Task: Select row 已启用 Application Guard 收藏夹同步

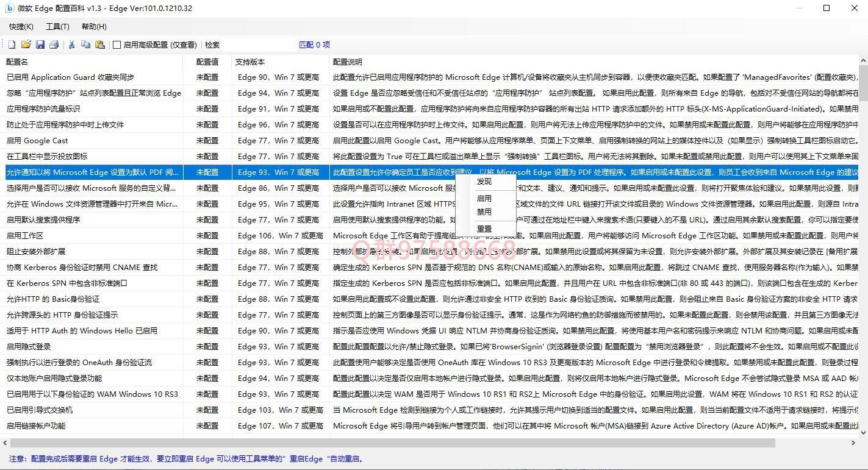Action: coord(431,77)
